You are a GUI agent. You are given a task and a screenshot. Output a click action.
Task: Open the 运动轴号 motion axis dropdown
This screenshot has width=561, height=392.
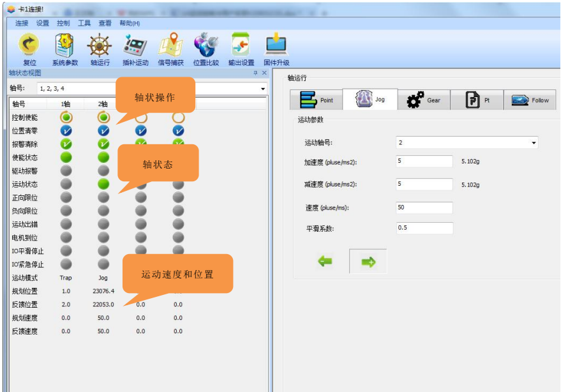pos(534,143)
